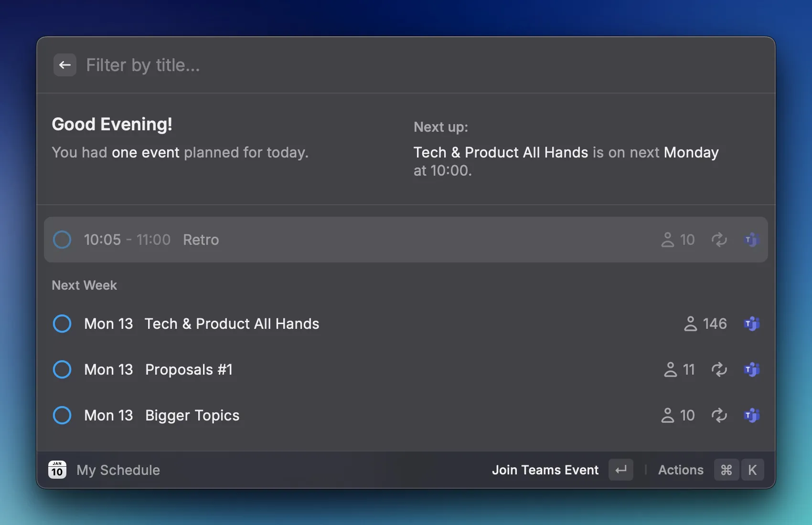
Task: Click Teams icon on Bigger Topics row
Action: [751, 415]
